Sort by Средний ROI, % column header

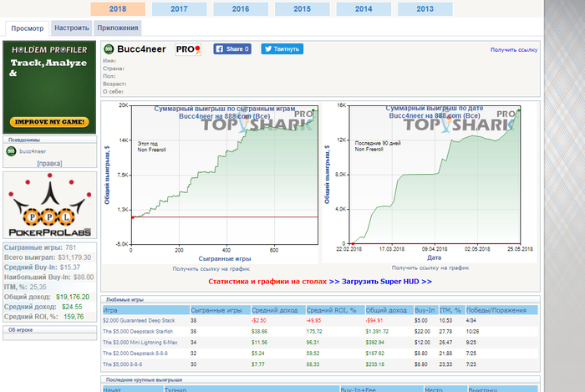coord(335,310)
